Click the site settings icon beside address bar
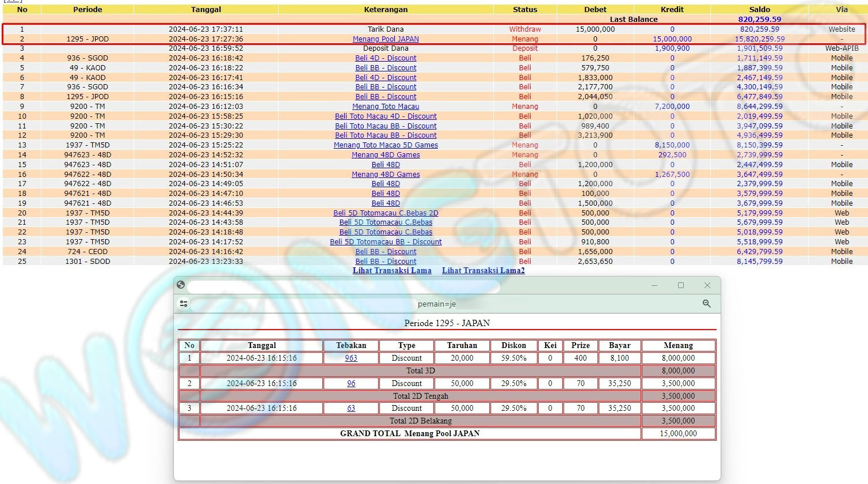Image resolution: width=868 pixels, height=484 pixels. click(184, 304)
